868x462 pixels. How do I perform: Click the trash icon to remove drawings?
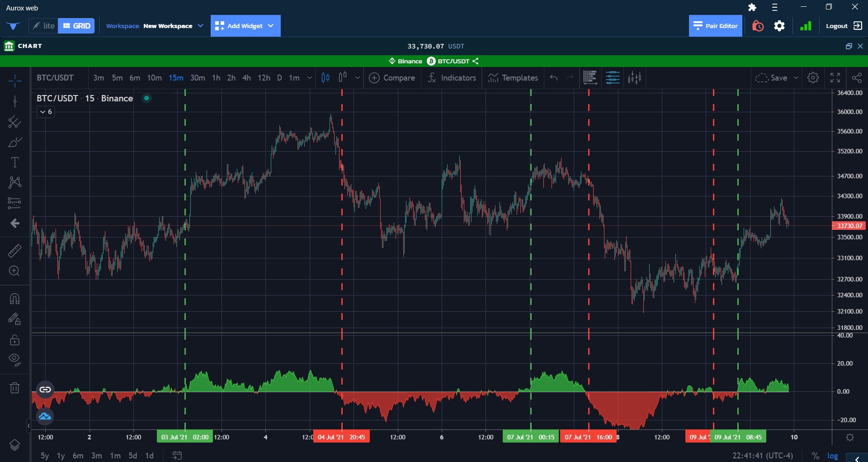tap(14, 388)
